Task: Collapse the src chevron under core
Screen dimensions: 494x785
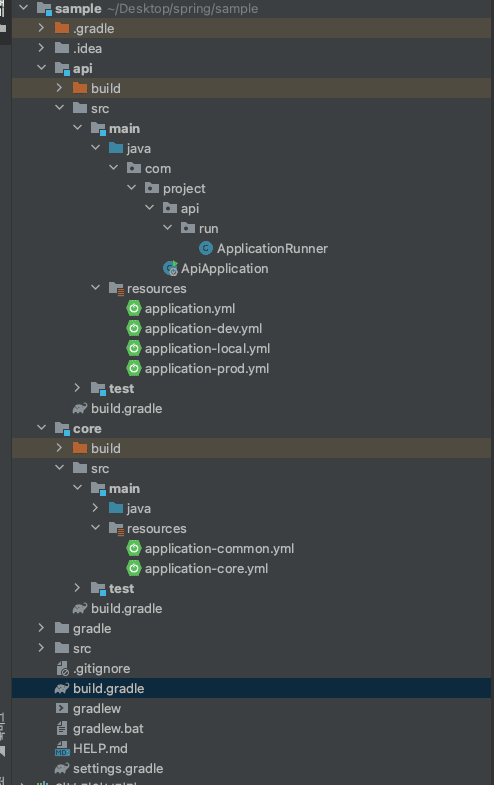Action: pos(60,468)
